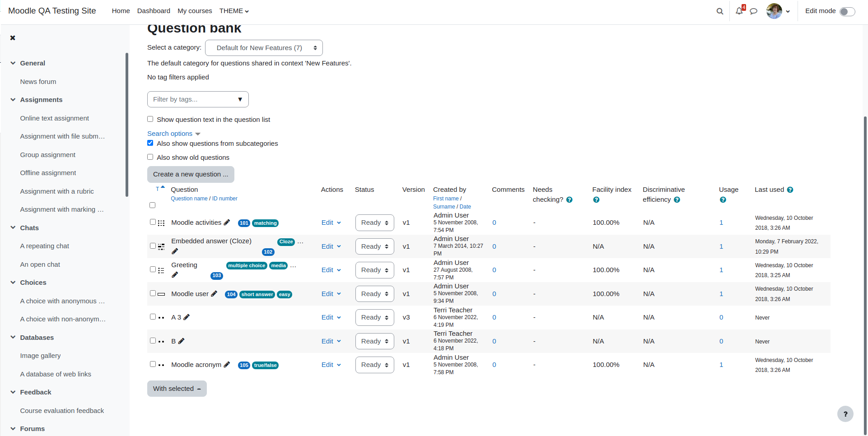This screenshot has height=436, width=868.
Task: Click the pencil icon next to Moodle activities
Action: point(227,223)
